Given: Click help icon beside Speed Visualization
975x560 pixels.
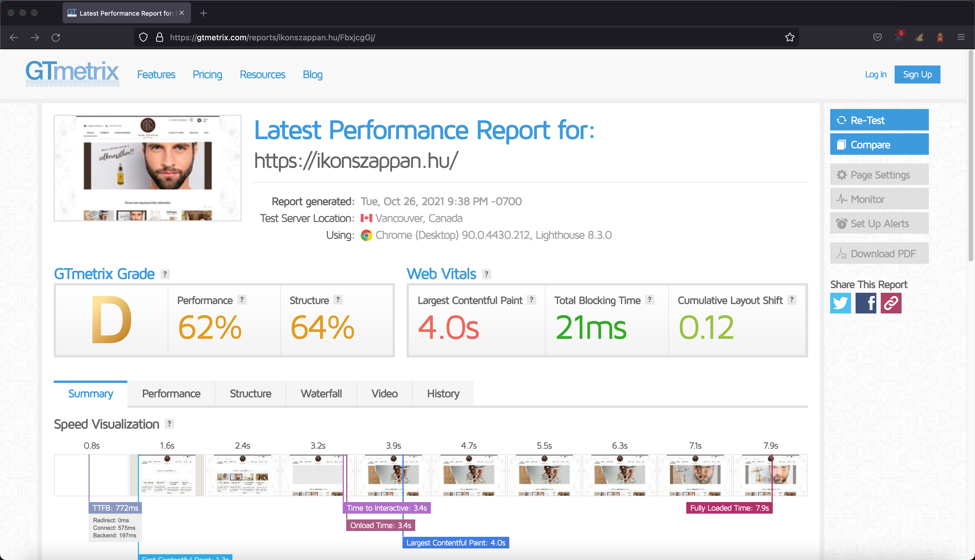Looking at the screenshot, I should 169,424.
